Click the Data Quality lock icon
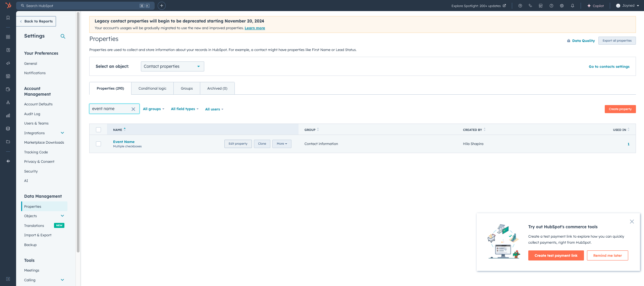 pos(569,41)
